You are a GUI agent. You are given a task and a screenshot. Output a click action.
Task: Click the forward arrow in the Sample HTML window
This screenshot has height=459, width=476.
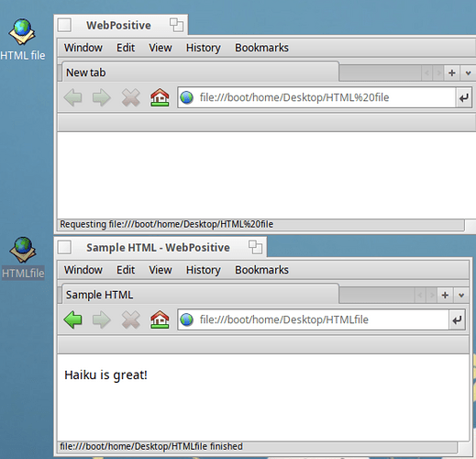tap(102, 319)
